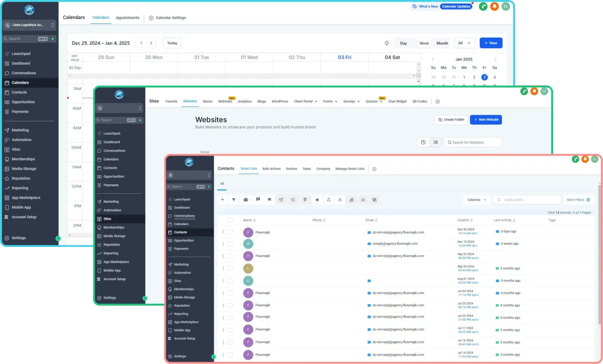Screen dimensions: 603x364
Task: Open the filter funnel icon in Contacts toolbar
Action: (234, 200)
